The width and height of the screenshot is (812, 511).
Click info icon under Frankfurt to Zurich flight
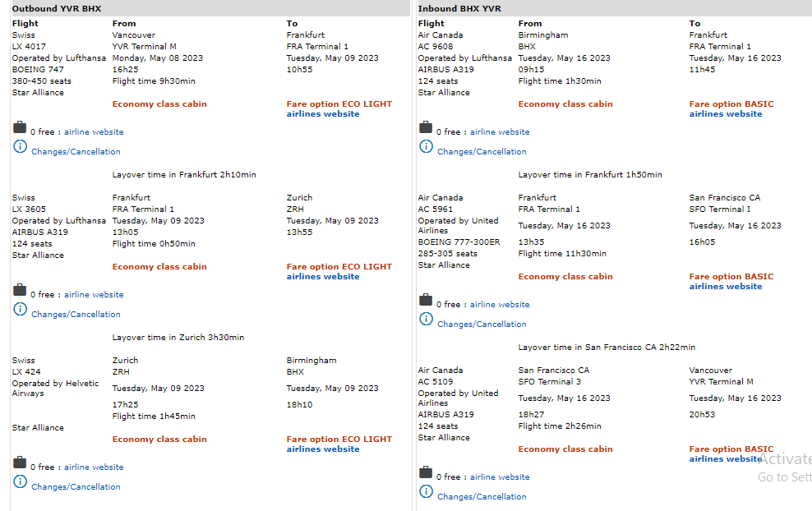pyautogui.click(x=21, y=310)
